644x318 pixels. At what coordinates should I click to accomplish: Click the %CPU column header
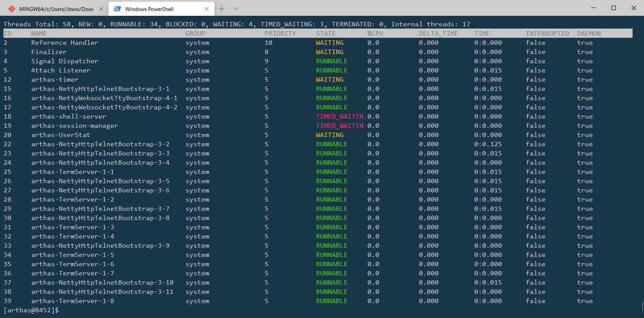point(375,33)
